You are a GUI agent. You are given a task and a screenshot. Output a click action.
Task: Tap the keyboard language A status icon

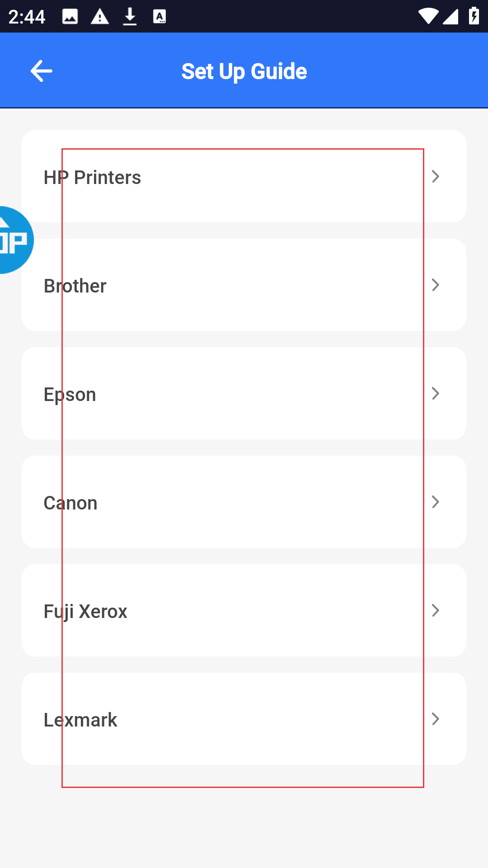coord(160,17)
